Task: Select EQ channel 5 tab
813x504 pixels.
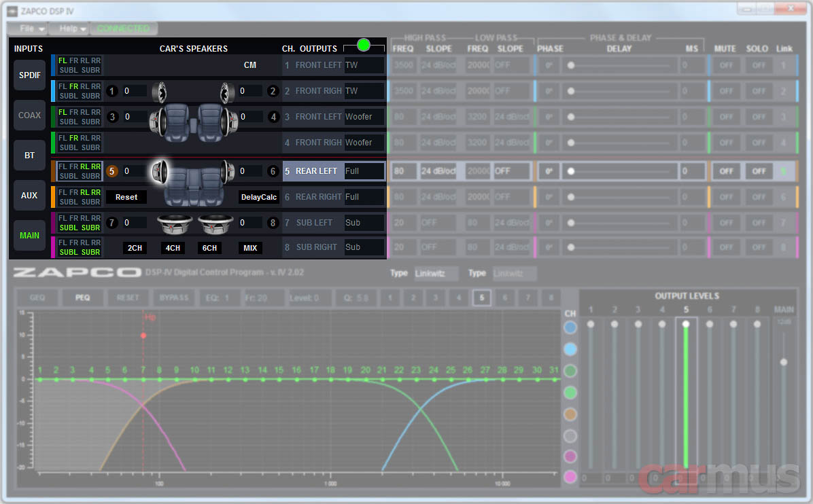Action: [x=482, y=298]
